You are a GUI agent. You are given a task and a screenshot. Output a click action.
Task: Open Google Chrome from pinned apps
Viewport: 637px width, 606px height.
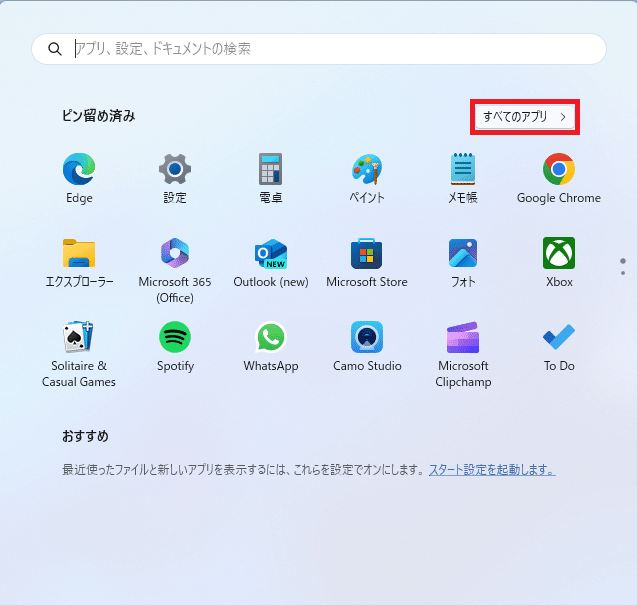point(559,169)
